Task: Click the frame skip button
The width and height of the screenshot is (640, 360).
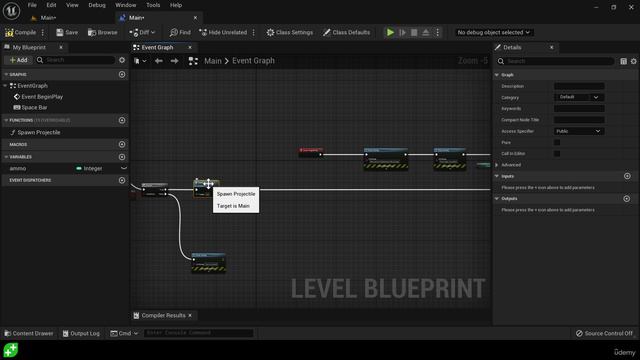Action: click(402, 32)
